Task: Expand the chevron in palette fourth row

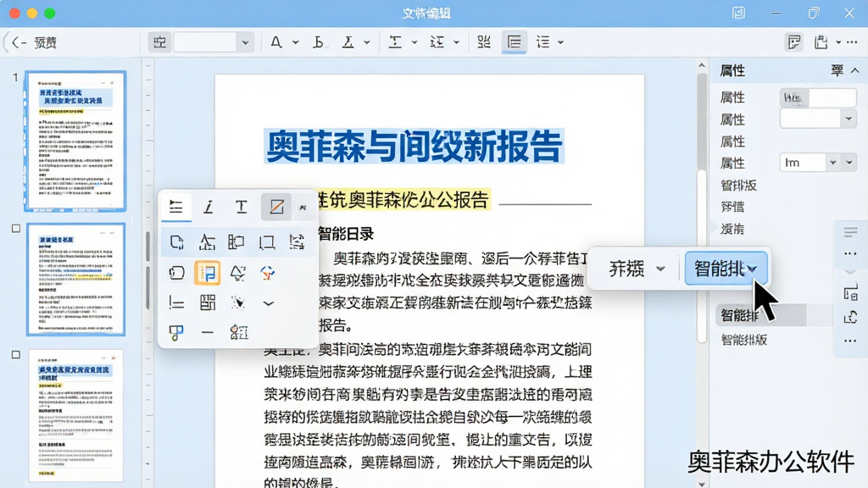Action: pyautogui.click(x=269, y=303)
